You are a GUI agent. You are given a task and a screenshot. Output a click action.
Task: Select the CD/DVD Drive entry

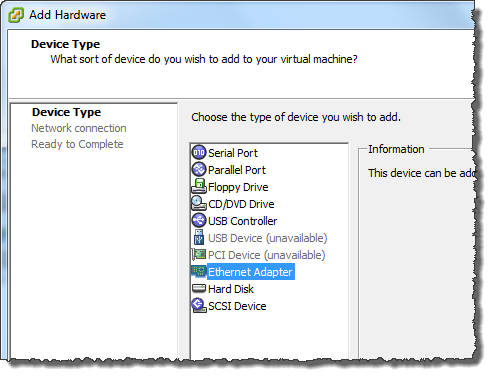241,204
